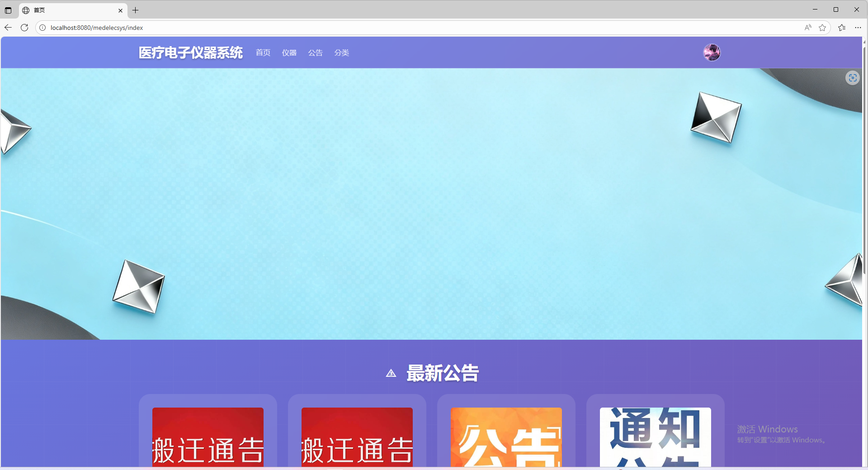Open the Favorites list icon
The height and width of the screenshot is (470, 868).
[842, 28]
